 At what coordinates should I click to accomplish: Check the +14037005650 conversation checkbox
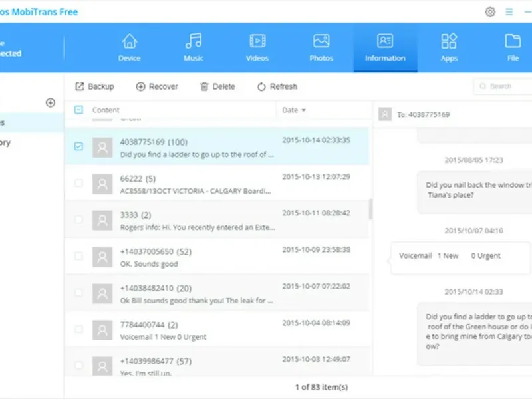78,256
